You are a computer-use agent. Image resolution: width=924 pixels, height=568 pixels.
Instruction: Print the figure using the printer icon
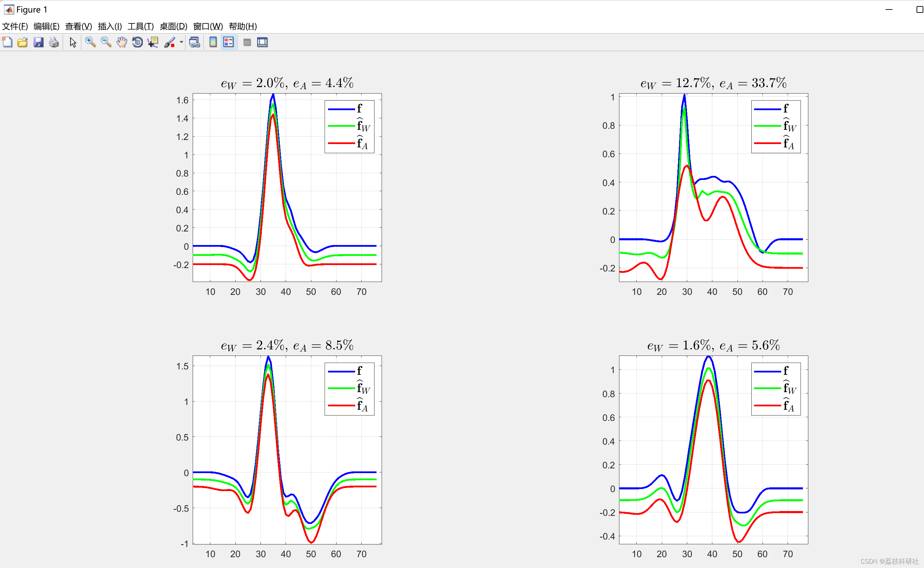pos(54,42)
